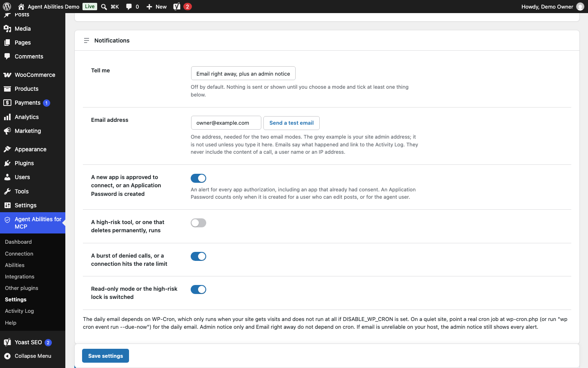The height and width of the screenshot is (368, 588).
Task: Open the Tell me notification mode dropdown
Action: pos(243,74)
